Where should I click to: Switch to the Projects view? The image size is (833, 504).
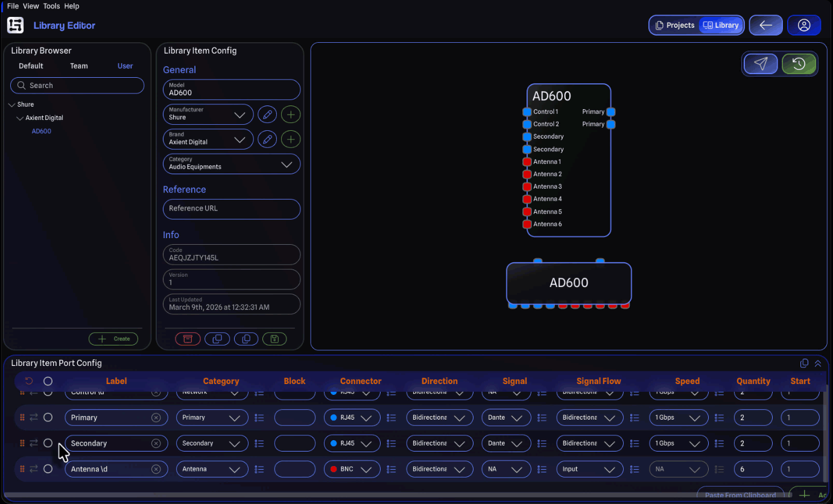tap(674, 25)
